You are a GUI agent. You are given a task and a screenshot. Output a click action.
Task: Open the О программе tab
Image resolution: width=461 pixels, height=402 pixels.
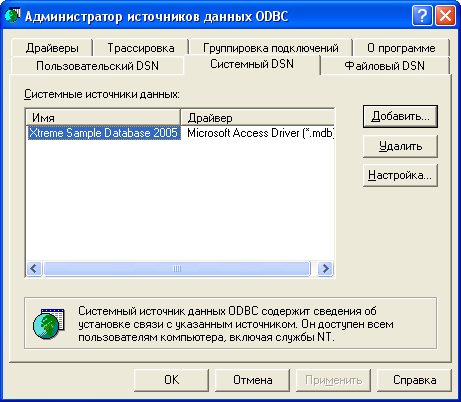click(x=401, y=48)
